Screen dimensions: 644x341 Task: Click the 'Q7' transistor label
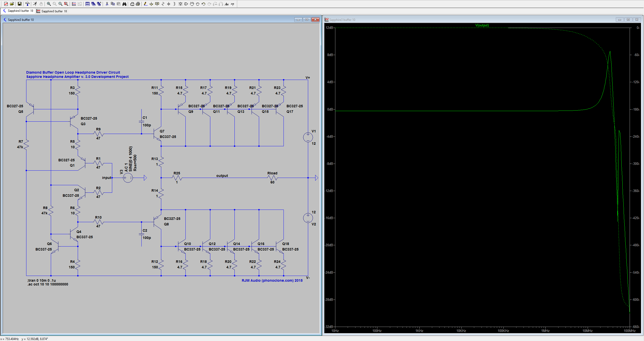pos(162,131)
